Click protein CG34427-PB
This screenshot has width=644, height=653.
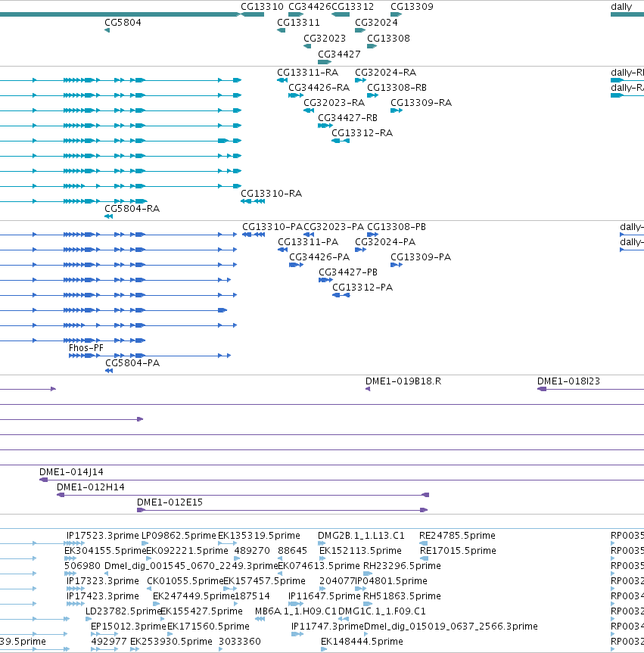(x=348, y=272)
